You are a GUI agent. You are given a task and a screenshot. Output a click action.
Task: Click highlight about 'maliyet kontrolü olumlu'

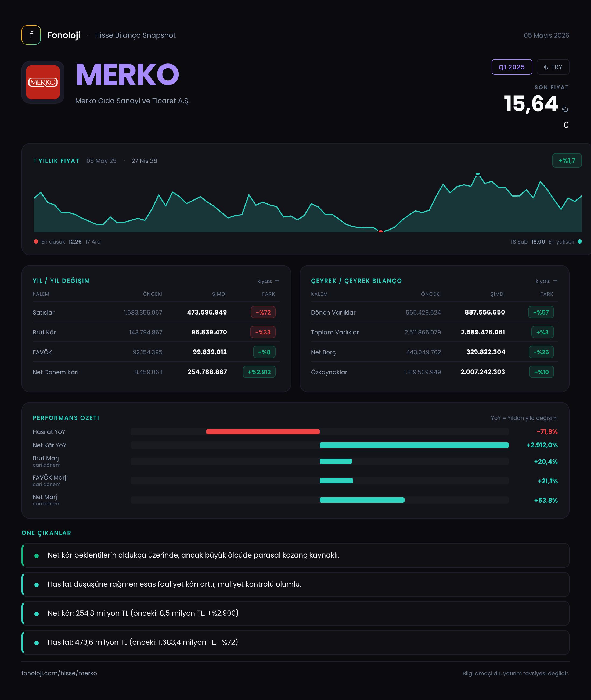(x=295, y=584)
